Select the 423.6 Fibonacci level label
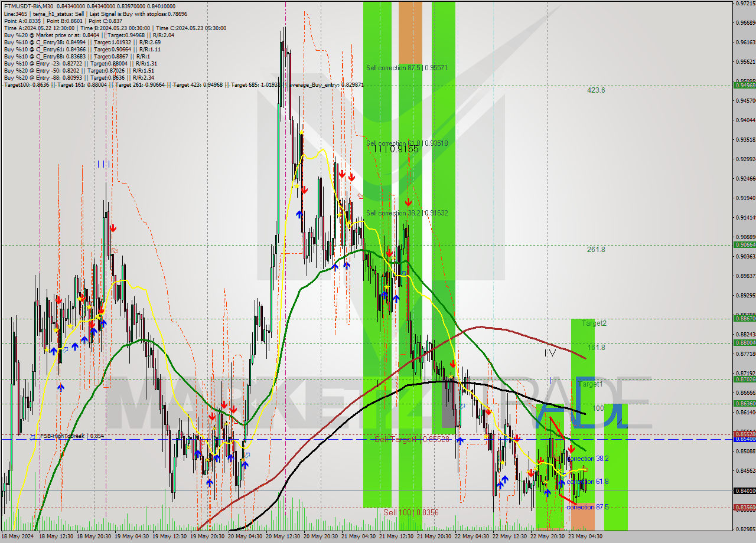The image size is (756, 543). coord(595,90)
